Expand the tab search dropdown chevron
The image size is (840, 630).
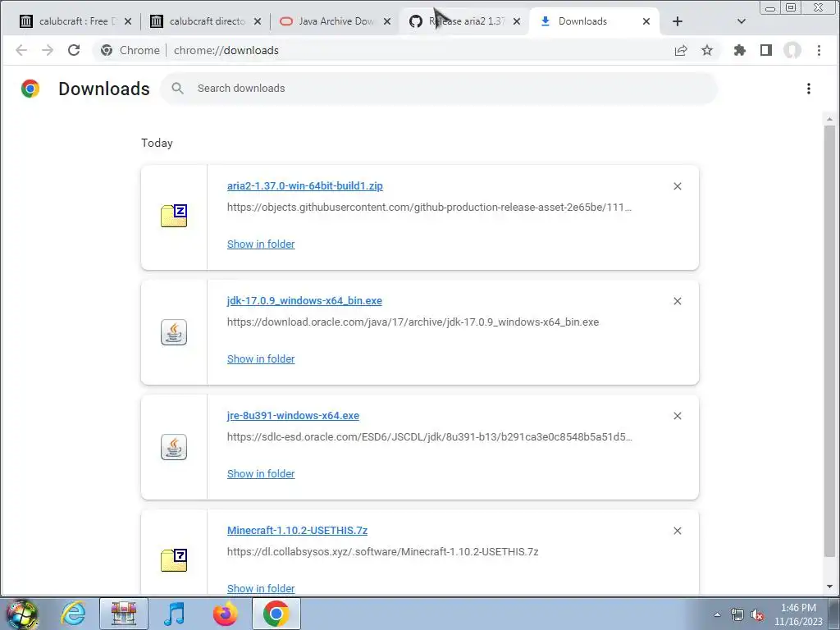[x=742, y=21]
